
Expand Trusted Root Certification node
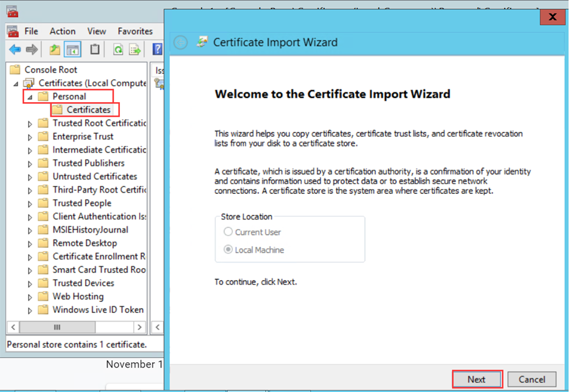click(x=30, y=124)
